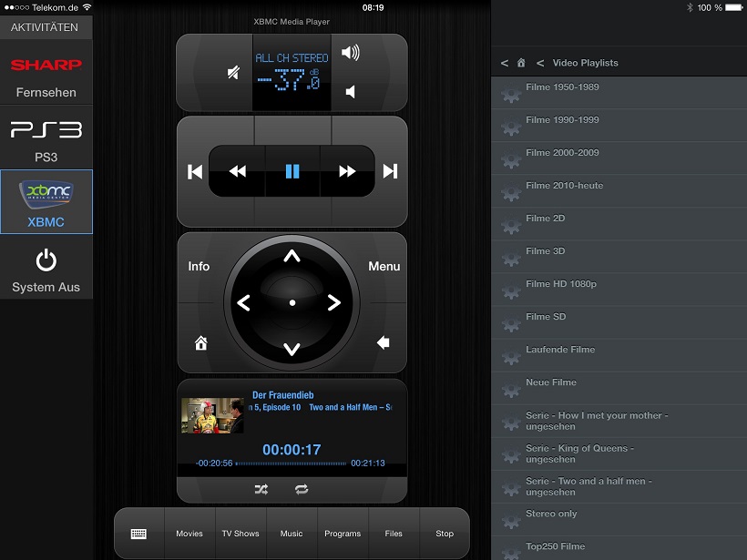Viewport: 747px width, 560px height.
Task: Click the playback progress bar
Action: point(292,463)
